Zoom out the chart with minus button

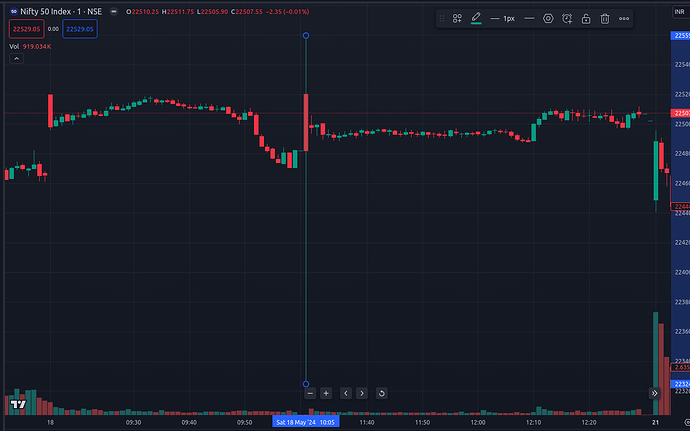coord(310,393)
